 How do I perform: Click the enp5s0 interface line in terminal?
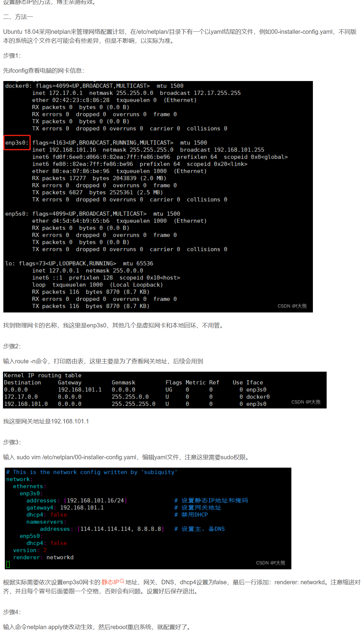click(93, 214)
